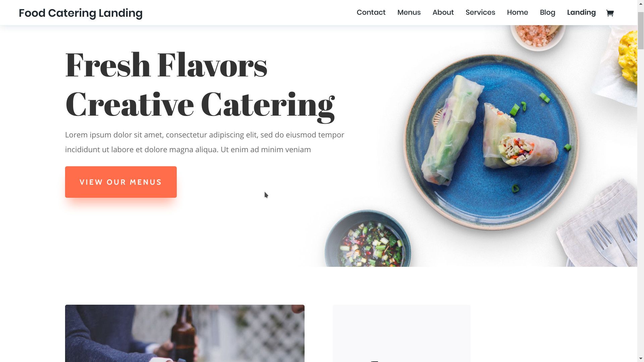Click the View Our Menus button
This screenshot has width=644, height=362.
click(121, 182)
